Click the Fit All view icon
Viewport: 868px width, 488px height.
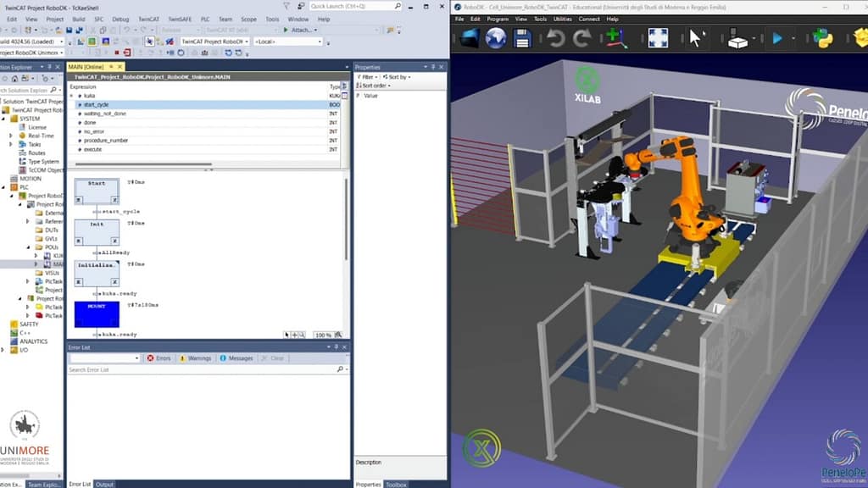(658, 38)
